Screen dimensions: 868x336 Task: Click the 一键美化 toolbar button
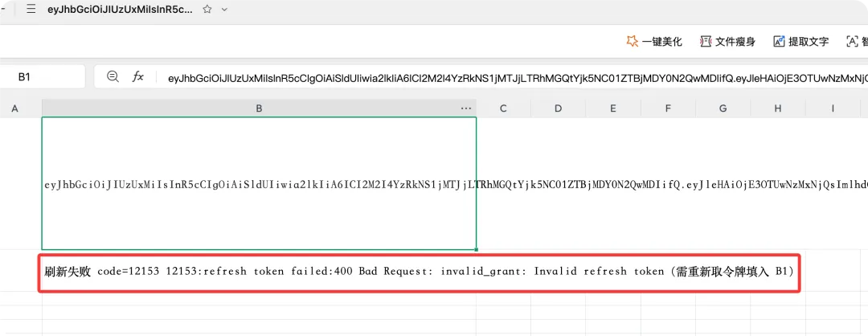pyautogui.click(x=653, y=42)
